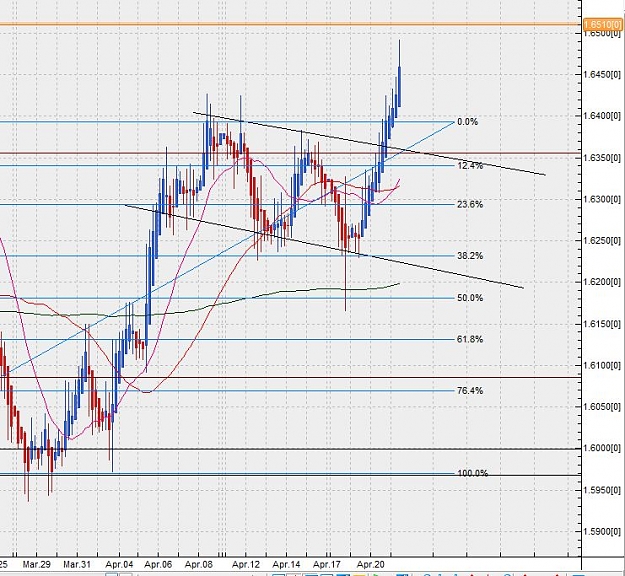Select the 38.2% Fibonacci level label
Image resolution: width=625 pixels, height=576 pixels.
click(x=470, y=256)
